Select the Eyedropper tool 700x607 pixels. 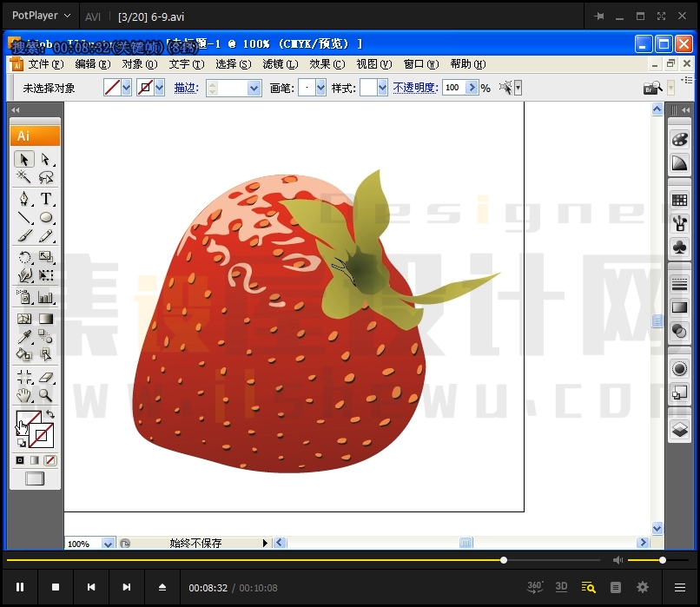pyautogui.click(x=24, y=336)
